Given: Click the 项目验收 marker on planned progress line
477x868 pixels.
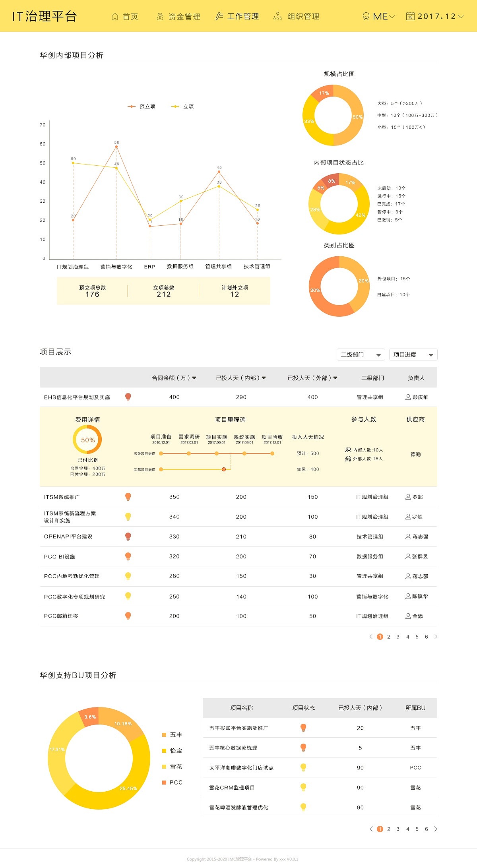Looking at the screenshot, I should 272,453.
